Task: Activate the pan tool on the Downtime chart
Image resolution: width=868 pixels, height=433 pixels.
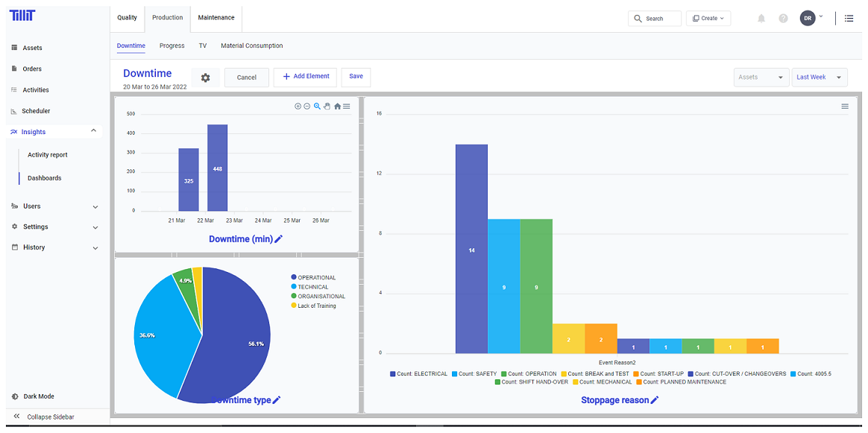Action: (x=327, y=106)
